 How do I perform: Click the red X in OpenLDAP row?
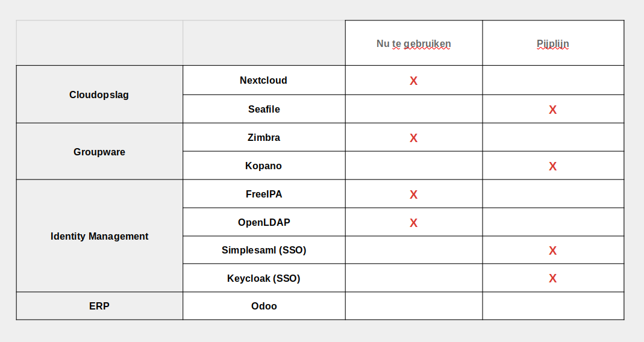(x=413, y=223)
